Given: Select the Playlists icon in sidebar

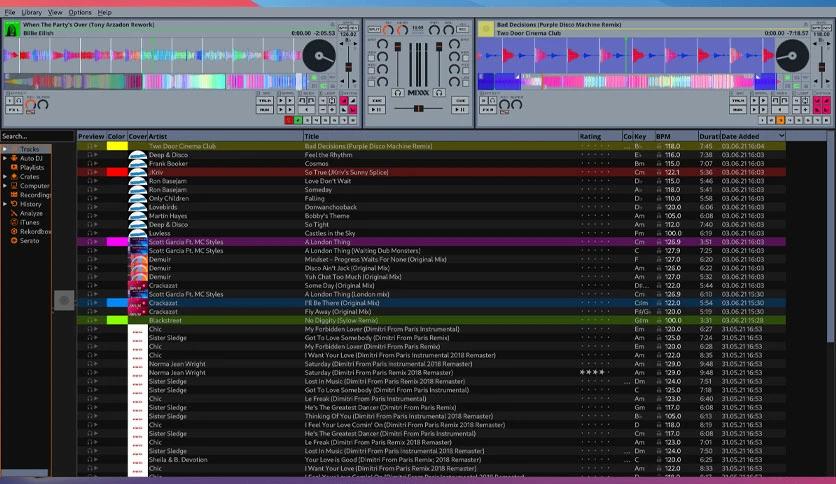Looking at the screenshot, I should pyautogui.click(x=14, y=167).
